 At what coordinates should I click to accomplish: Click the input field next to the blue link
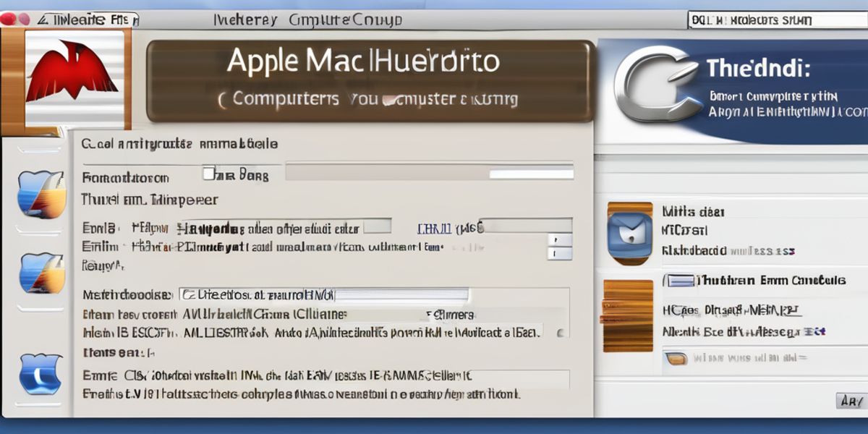(x=527, y=226)
